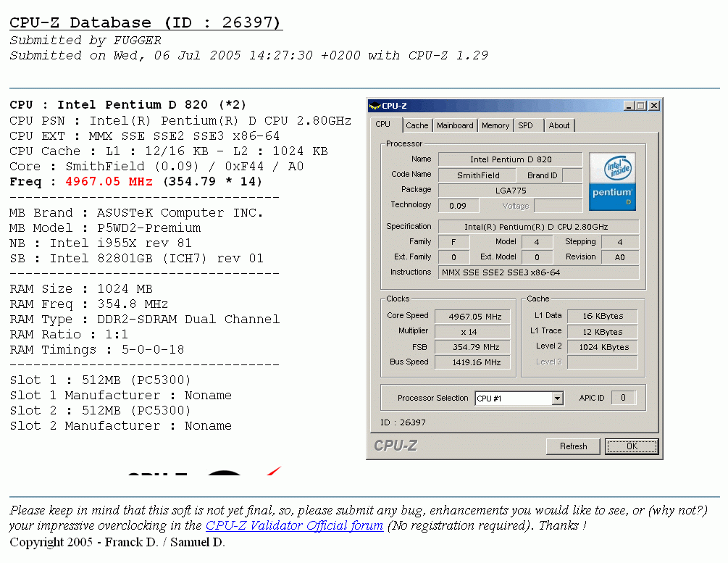This screenshot has width=728, height=563.
Task: Click the L1 Data value 16 KBytes
Action: pyautogui.click(x=603, y=316)
